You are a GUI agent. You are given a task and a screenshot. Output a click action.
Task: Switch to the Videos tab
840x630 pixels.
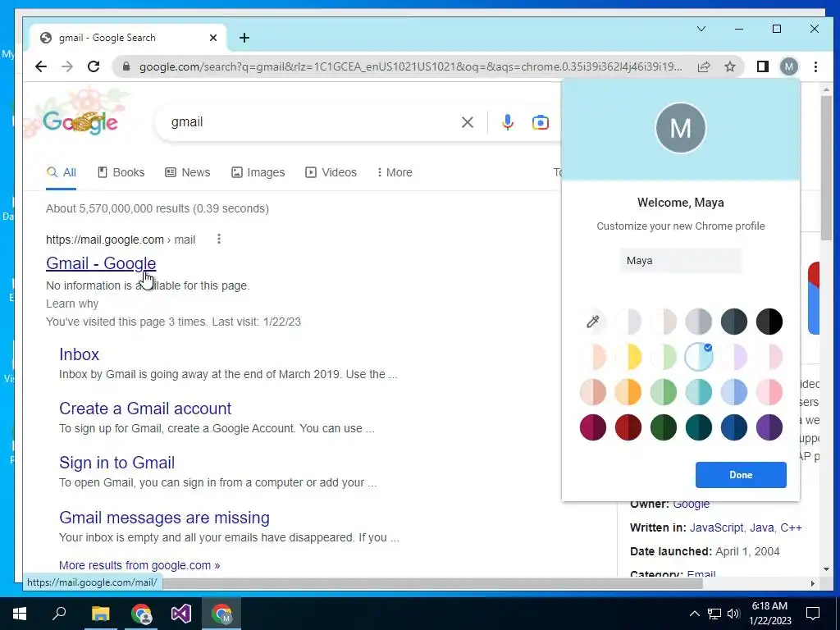coord(331,172)
